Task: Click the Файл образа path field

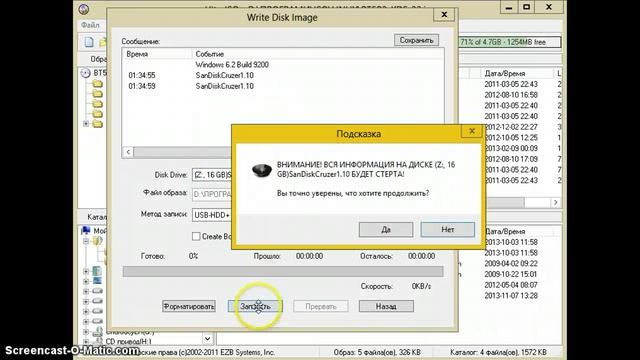Action: click(212, 194)
